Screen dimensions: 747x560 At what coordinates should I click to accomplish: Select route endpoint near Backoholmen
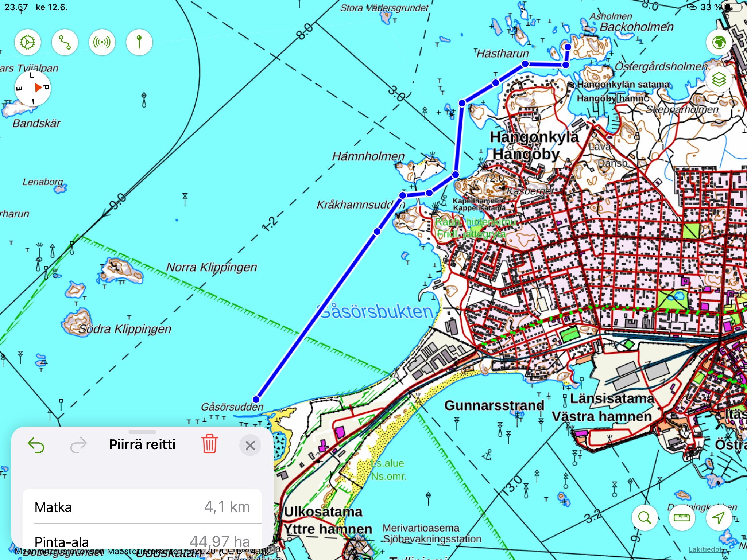tap(568, 47)
